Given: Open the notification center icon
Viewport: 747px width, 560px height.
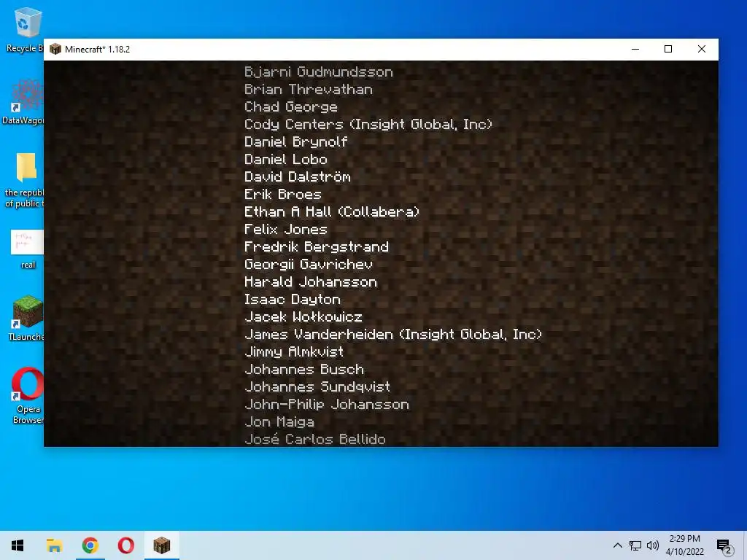Looking at the screenshot, I should 724,546.
